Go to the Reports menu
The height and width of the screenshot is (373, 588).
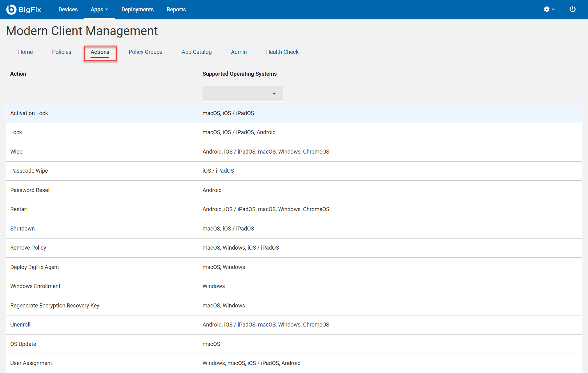176,10
